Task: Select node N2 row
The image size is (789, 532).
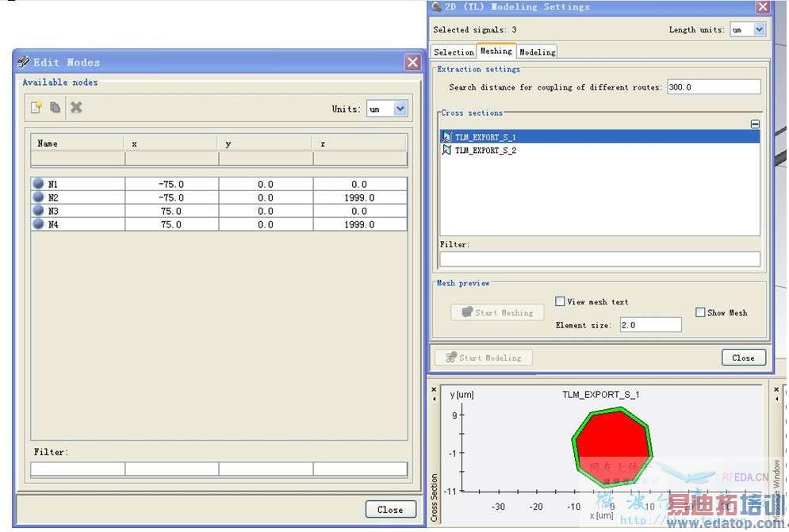Action: coord(218,197)
